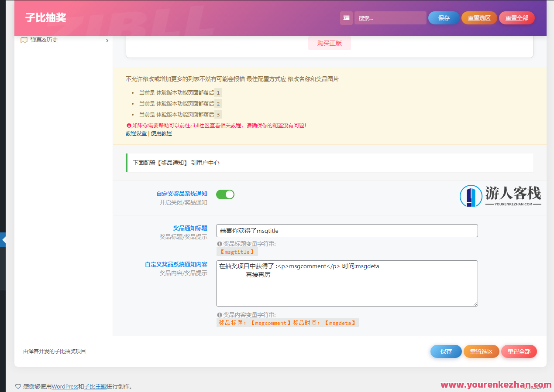Click the 购买正版 button

(x=330, y=43)
